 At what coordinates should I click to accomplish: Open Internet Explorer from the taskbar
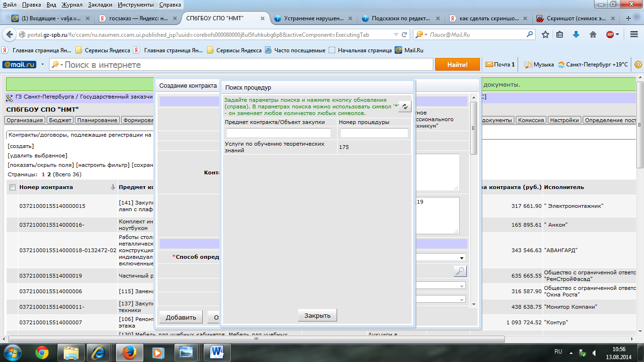99,352
